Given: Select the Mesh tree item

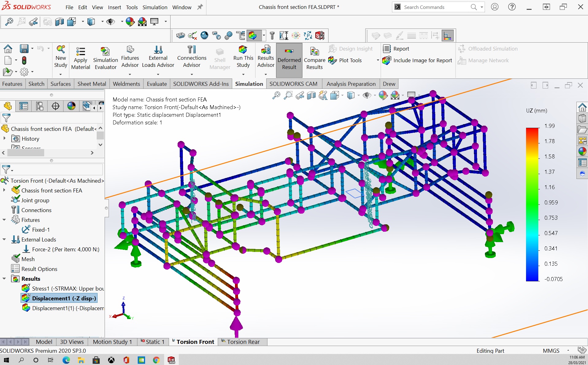Looking at the screenshot, I should [x=23, y=259].
